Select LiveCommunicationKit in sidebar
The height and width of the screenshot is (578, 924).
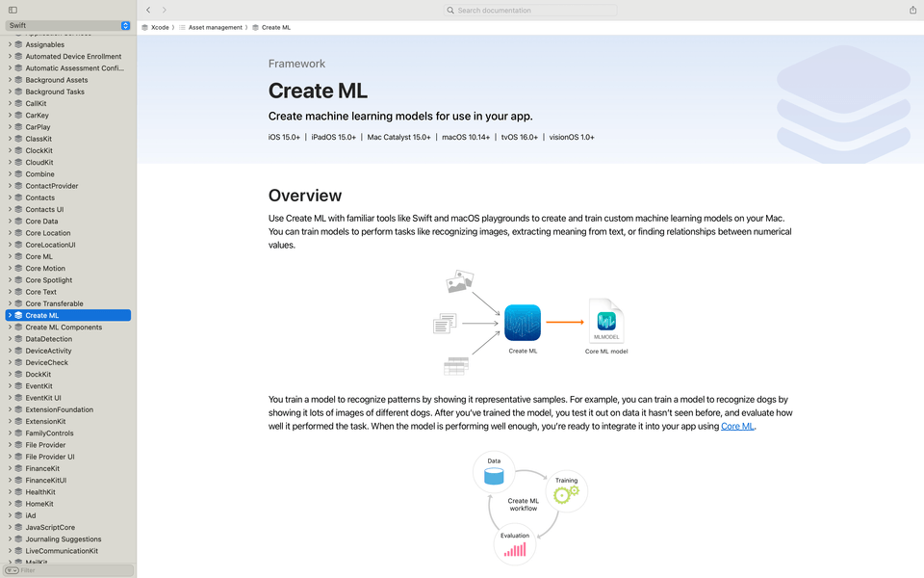pyautogui.click(x=62, y=551)
